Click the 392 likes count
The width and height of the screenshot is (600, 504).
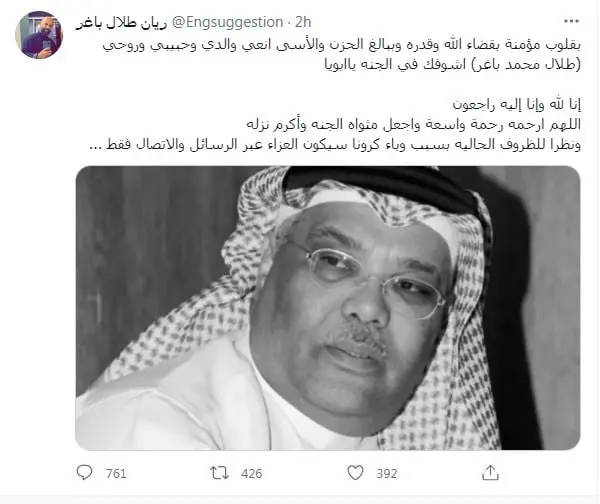click(x=386, y=474)
